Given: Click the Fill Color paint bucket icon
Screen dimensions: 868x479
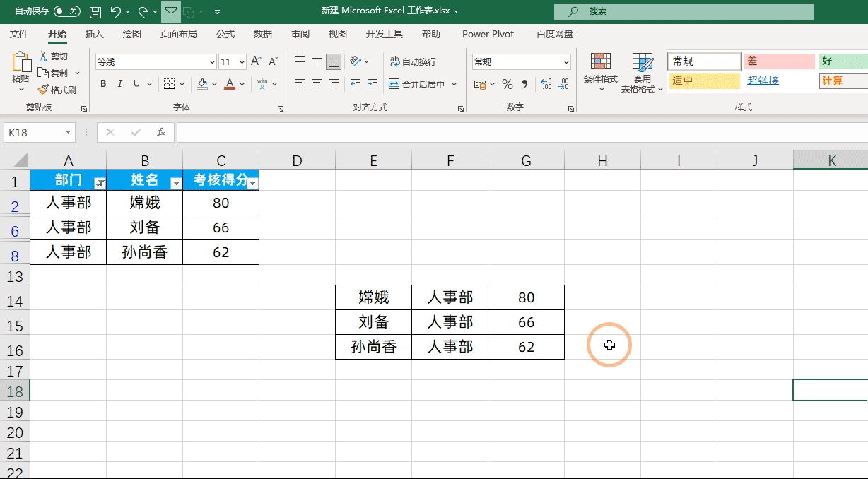Looking at the screenshot, I should click(x=202, y=84).
